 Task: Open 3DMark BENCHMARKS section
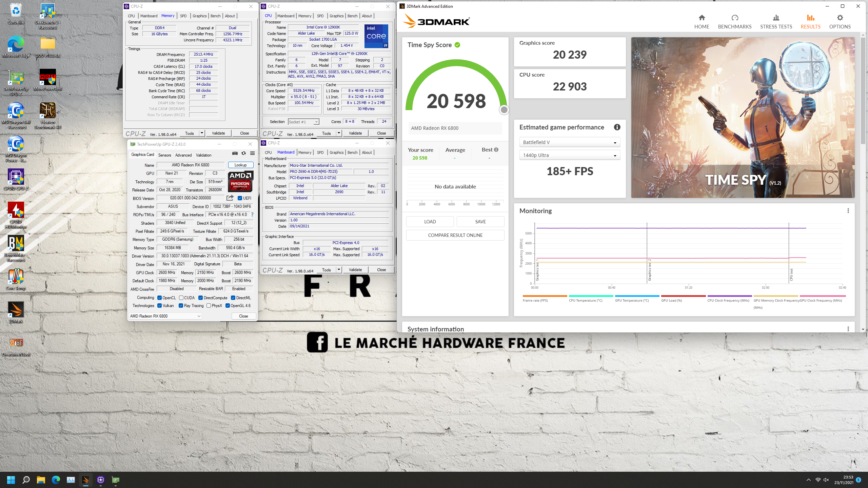734,22
